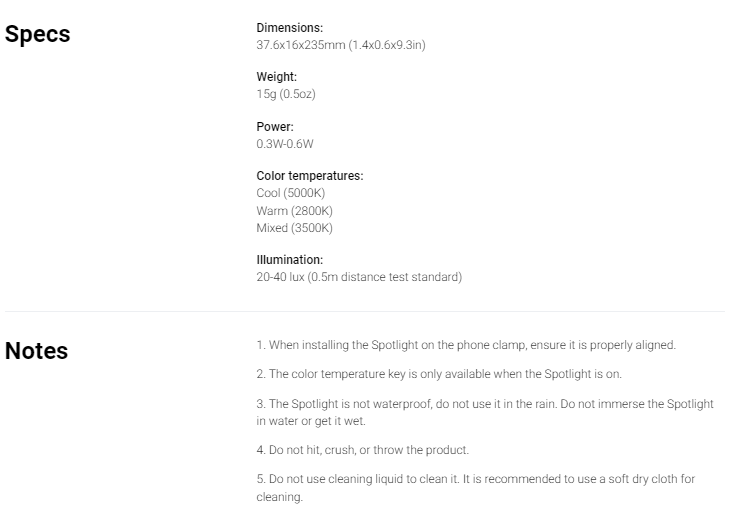Click the 15g (0.5oz) weight value
The width and height of the screenshot is (733, 519).
click(x=286, y=94)
